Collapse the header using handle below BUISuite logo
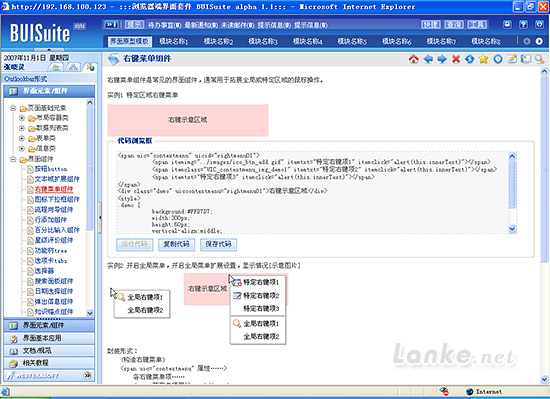 click(x=49, y=49)
